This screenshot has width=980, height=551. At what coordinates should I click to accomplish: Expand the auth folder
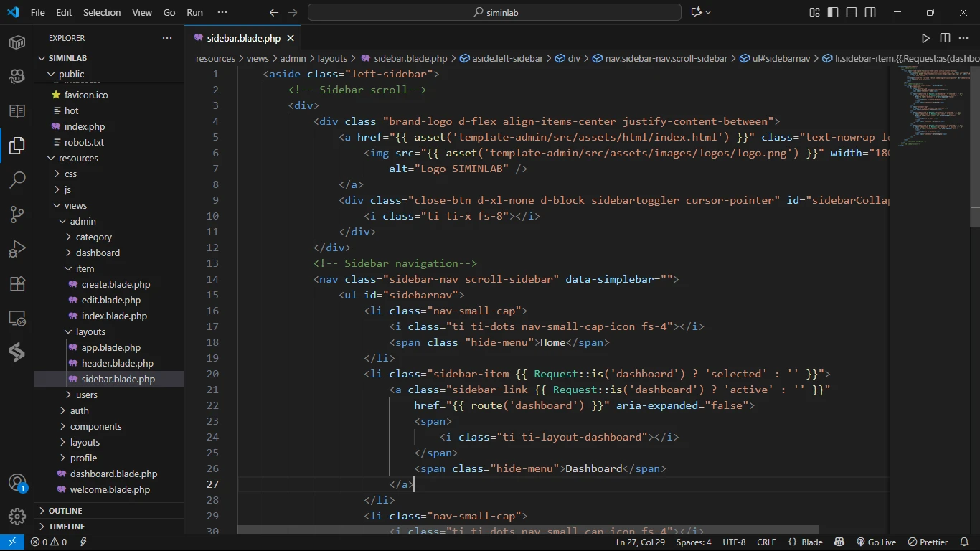[x=80, y=410]
